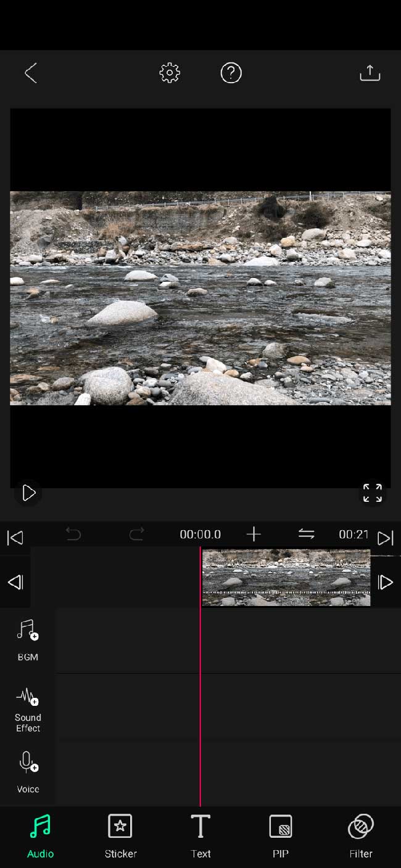Open the help question mark icon

click(231, 73)
